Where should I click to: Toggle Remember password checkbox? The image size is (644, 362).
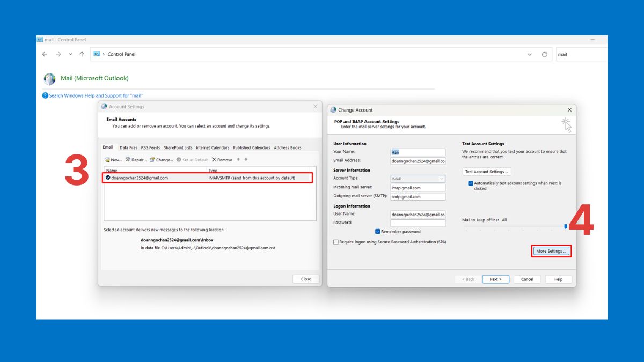[x=378, y=232]
